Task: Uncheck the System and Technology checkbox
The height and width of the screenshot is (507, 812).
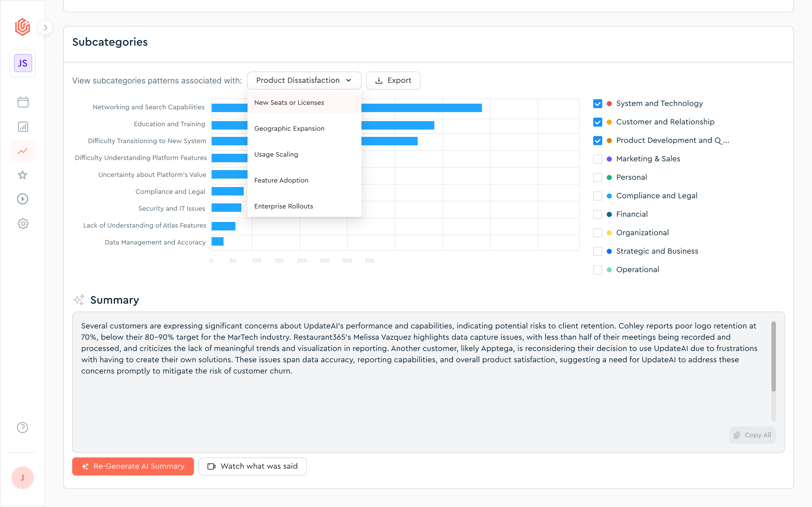Action: point(598,104)
